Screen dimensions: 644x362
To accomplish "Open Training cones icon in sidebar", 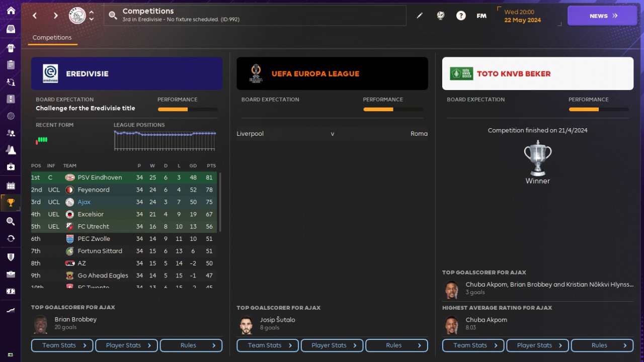I will [x=11, y=150].
